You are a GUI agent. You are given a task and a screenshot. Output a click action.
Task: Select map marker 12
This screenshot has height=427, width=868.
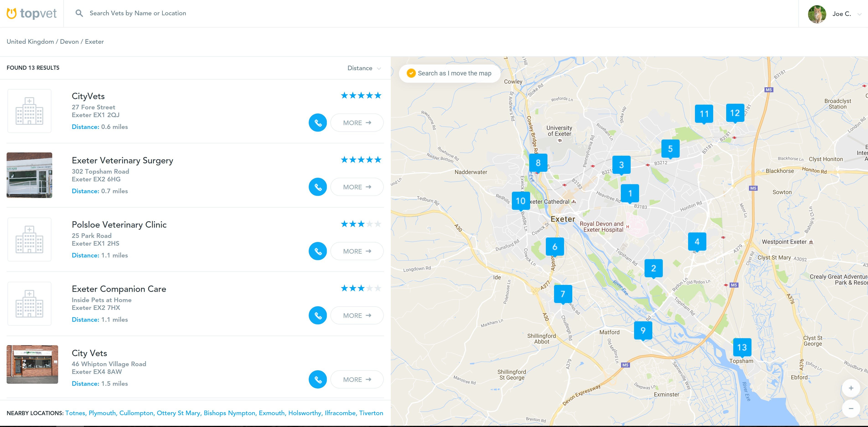pyautogui.click(x=735, y=113)
